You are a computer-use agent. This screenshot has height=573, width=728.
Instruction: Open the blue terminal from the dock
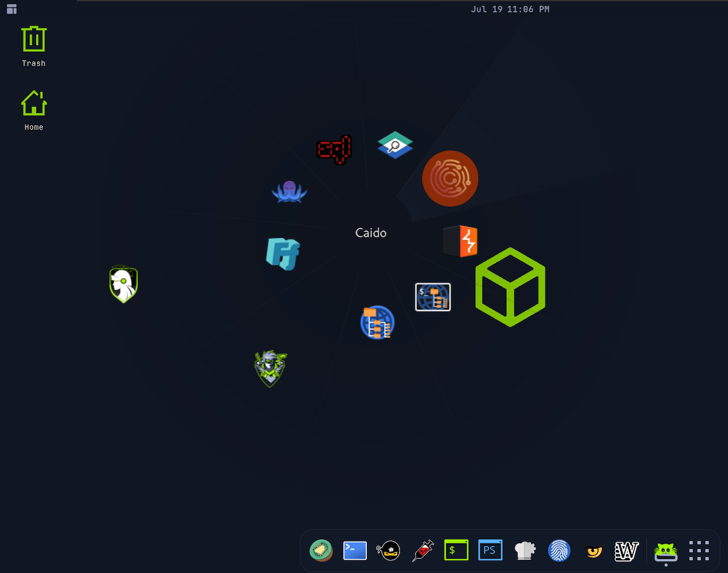pyautogui.click(x=355, y=550)
